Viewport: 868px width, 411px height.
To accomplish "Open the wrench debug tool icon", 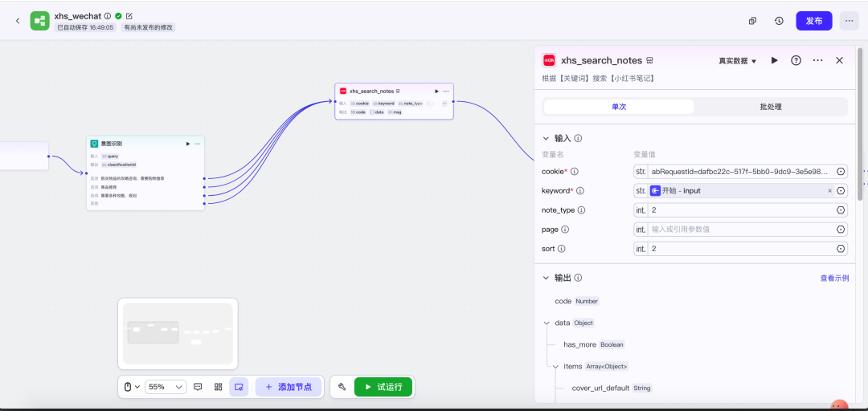I will [342, 387].
